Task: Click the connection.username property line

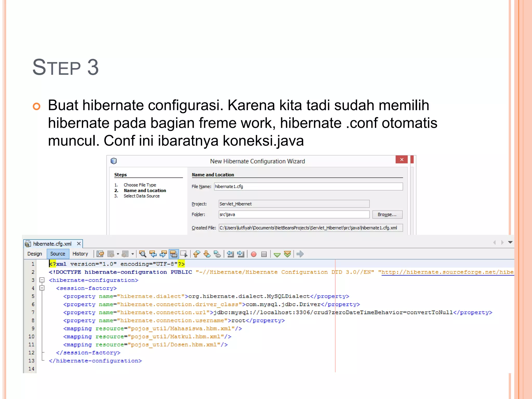Action: tap(174, 320)
